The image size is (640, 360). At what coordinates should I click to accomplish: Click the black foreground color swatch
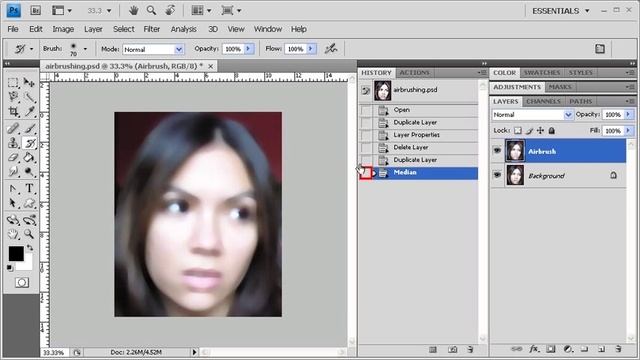tap(16, 253)
